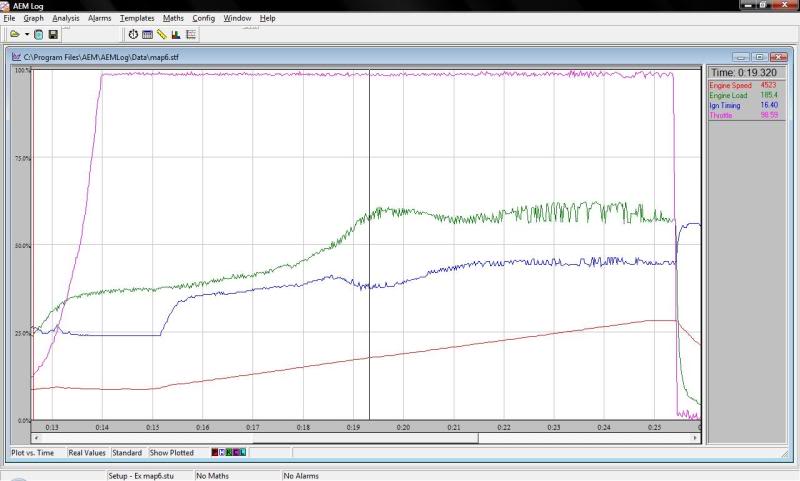Open the Graph menu
Viewport: 800px width, 481px height.
(x=33, y=18)
